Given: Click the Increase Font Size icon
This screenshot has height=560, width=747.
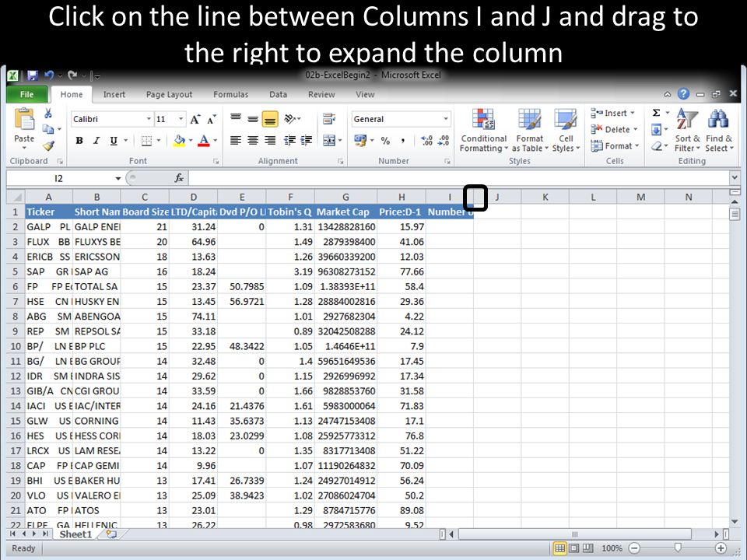Looking at the screenshot, I should pyautogui.click(x=195, y=119).
